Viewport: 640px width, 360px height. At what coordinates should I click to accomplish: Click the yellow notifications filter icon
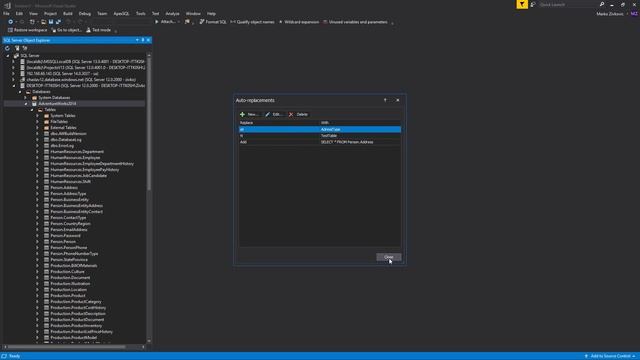522,4
